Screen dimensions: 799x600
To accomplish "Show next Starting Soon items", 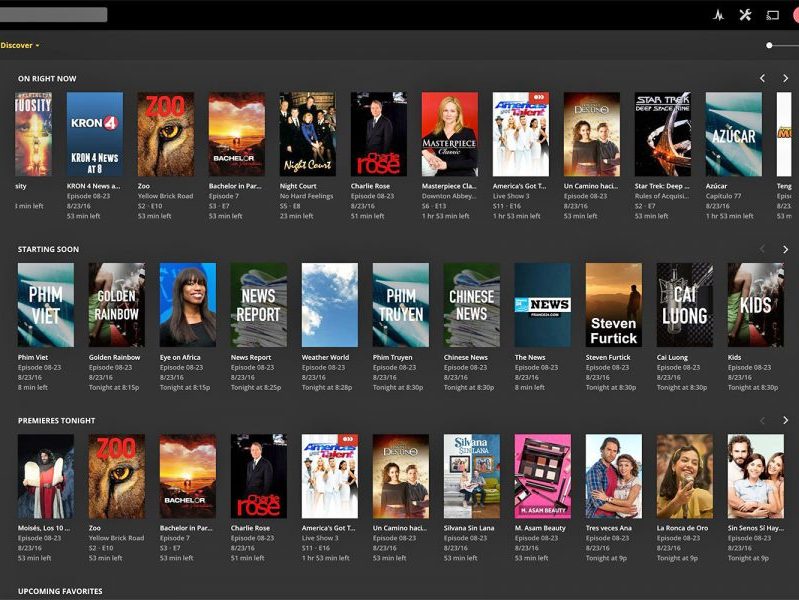I will (x=785, y=249).
